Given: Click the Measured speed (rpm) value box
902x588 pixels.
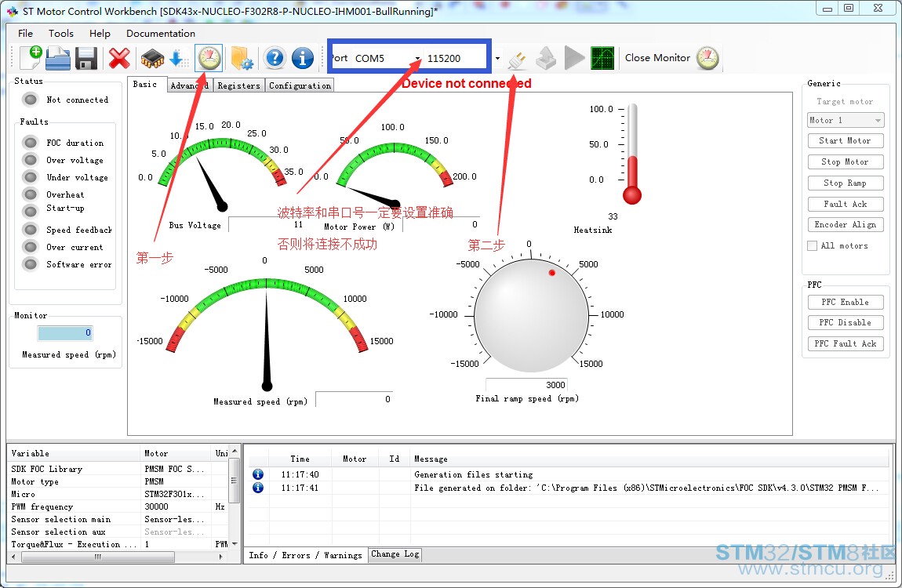Looking at the screenshot, I should coord(355,399).
